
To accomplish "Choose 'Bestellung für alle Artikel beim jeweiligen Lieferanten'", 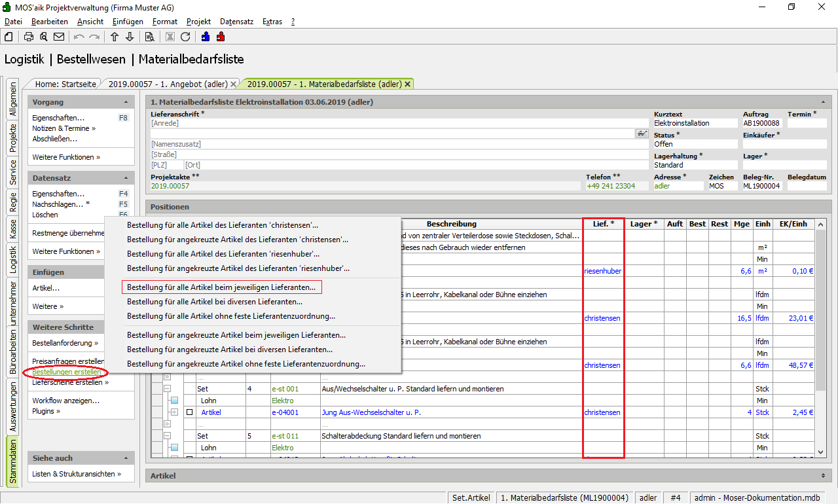I will tap(221, 287).
